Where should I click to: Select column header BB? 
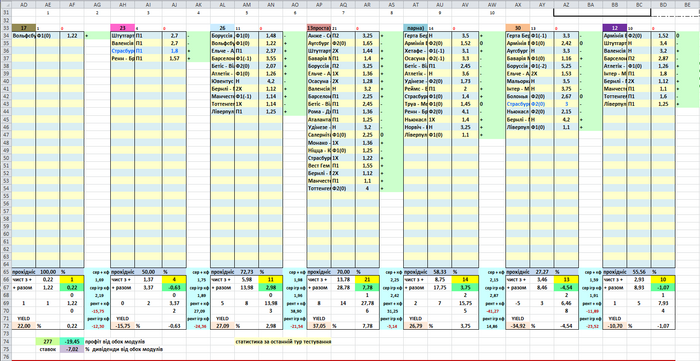point(615,4)
